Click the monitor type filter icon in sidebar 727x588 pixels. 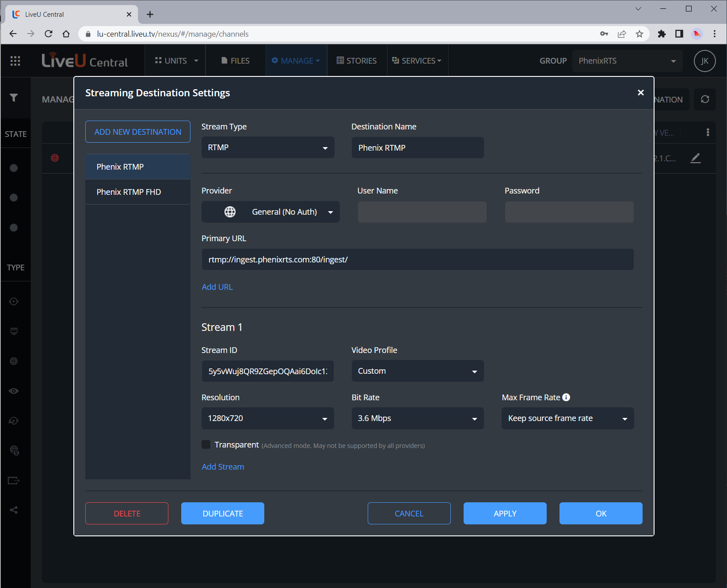point(14,331)
